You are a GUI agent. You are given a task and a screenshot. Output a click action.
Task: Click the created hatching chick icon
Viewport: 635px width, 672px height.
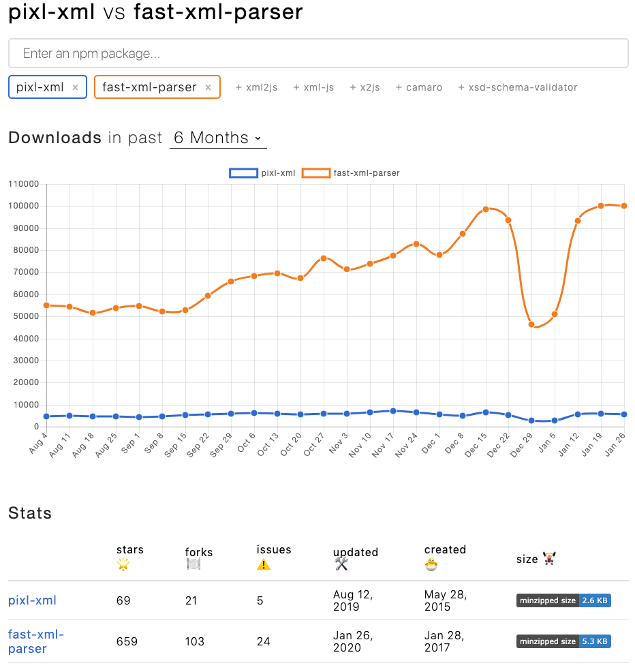click(431, 564)
